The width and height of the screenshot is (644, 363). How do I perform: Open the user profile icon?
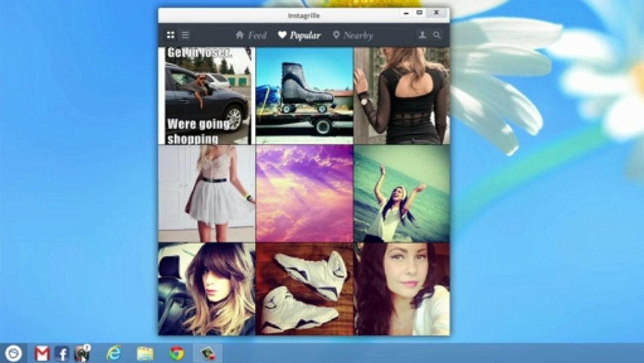pos(422,35)
